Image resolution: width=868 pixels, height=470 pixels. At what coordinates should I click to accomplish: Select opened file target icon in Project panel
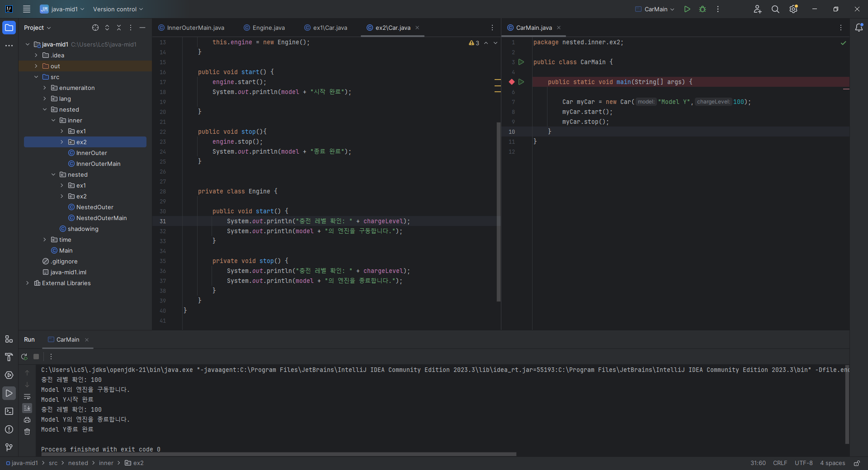pyautogui.click(x=95, y=28)
